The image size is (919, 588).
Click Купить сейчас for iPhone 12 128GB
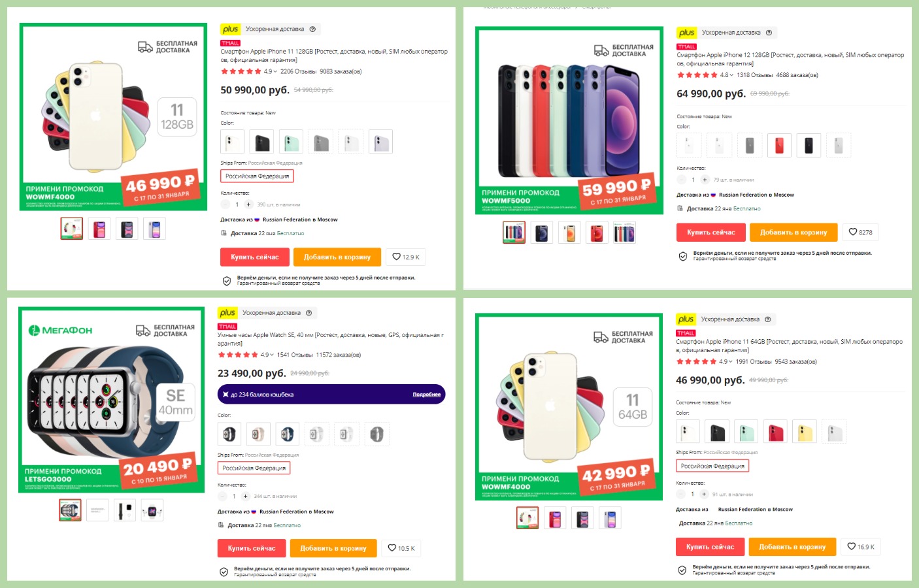710,232
